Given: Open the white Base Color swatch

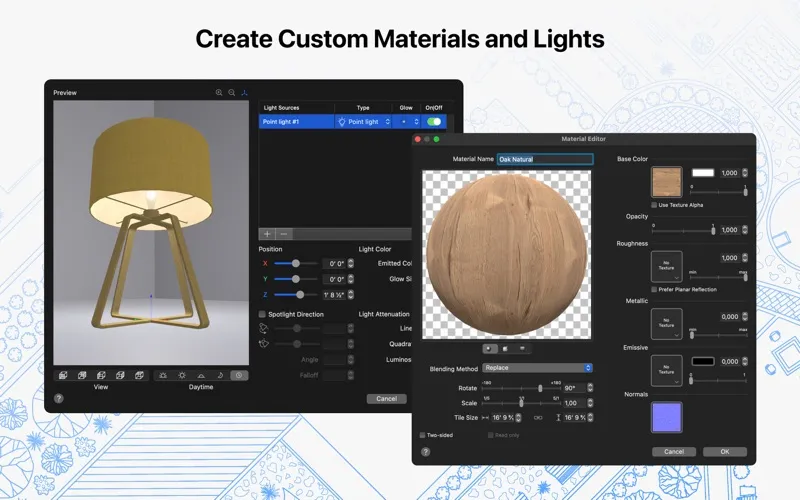Looking at the screenshot, I should tap(703, 173).
